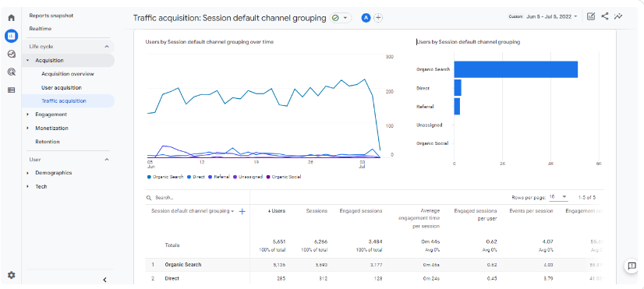The height and width of the screenshot is (289, 644).
Task: Click the table Search field
Action: pyautogui.click(x=197, y=197)
